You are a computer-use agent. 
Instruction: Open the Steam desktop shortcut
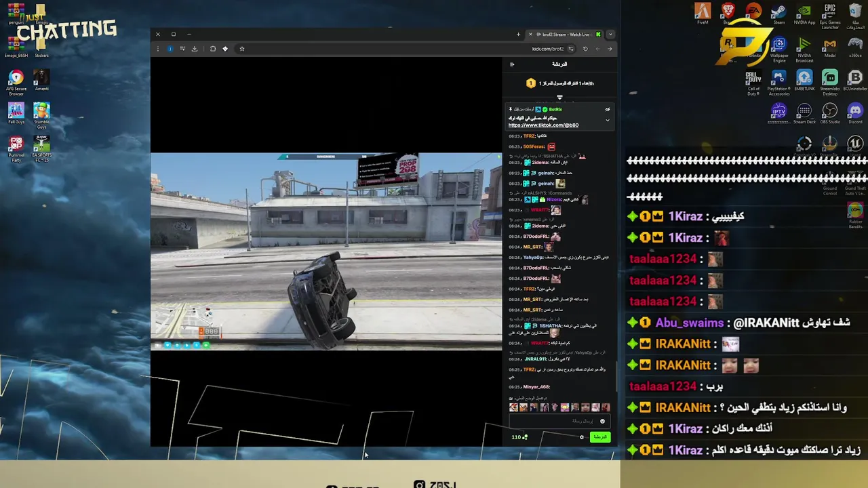point(779,14)
